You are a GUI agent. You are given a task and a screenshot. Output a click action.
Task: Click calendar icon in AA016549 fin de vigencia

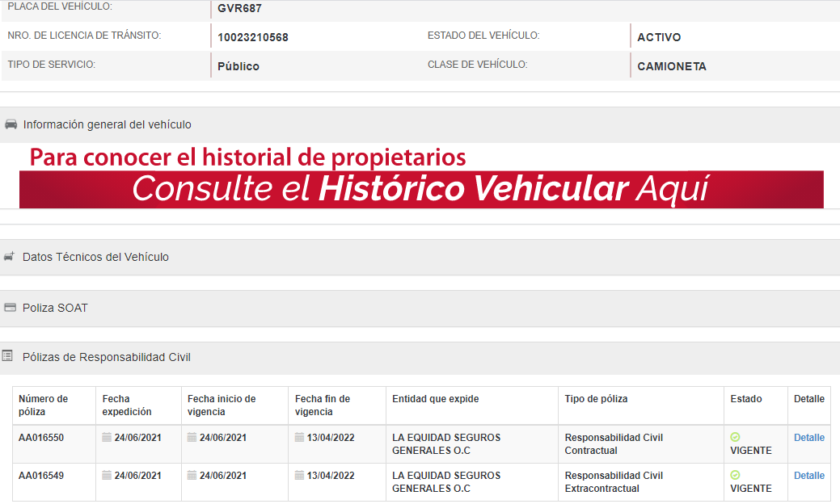(300, 476)
